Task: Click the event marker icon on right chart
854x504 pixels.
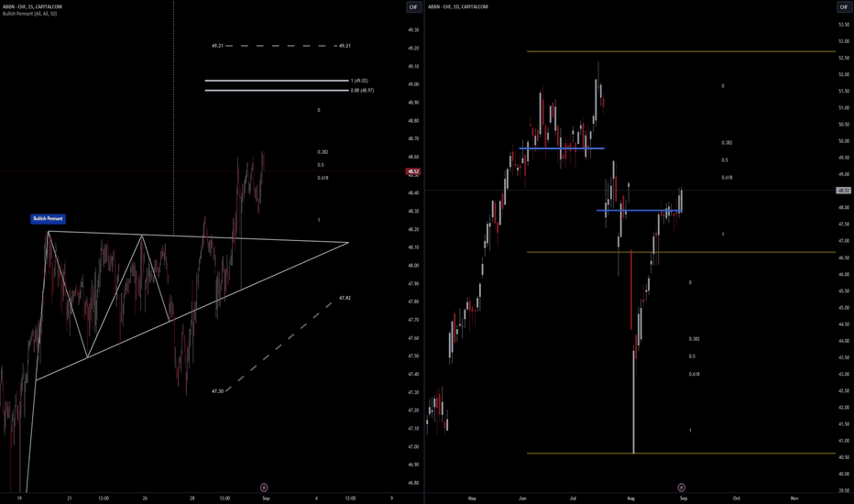Action: pos(681,488)
